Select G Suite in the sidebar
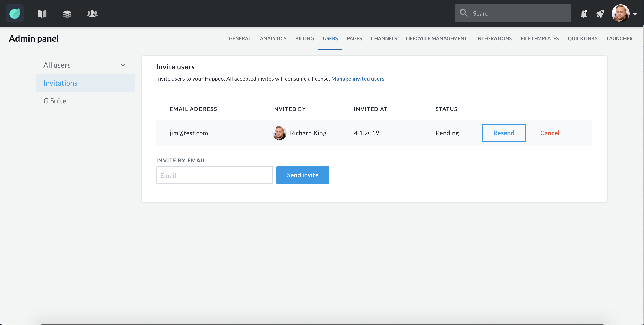The width and height of the screenshot is (644, 325). click(x=55, y=101)
